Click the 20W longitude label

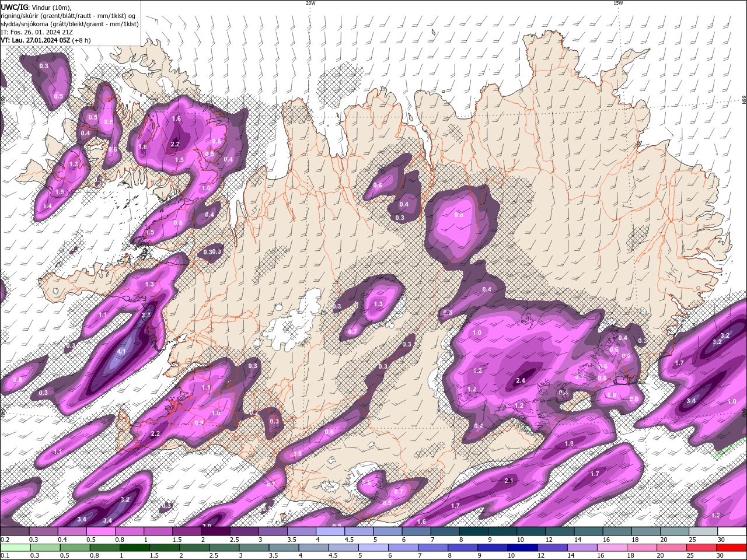point(310,3)
